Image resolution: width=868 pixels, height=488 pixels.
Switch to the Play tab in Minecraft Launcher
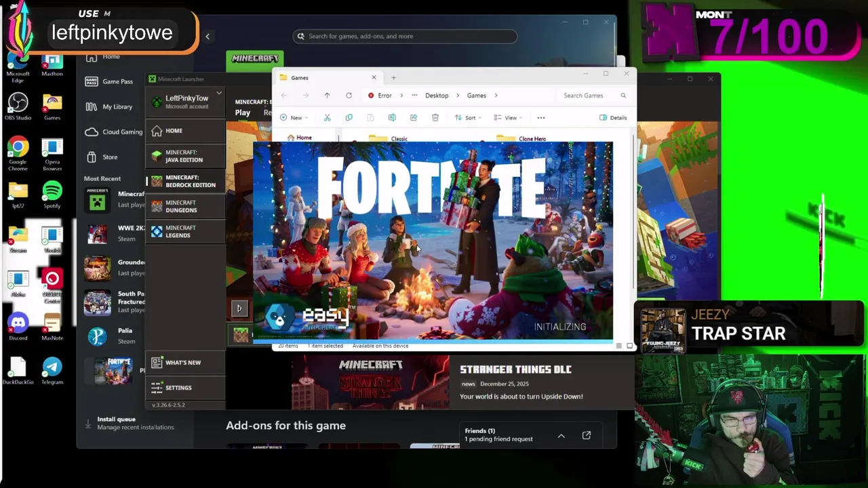pyautogui.click(x=243, y=113)
